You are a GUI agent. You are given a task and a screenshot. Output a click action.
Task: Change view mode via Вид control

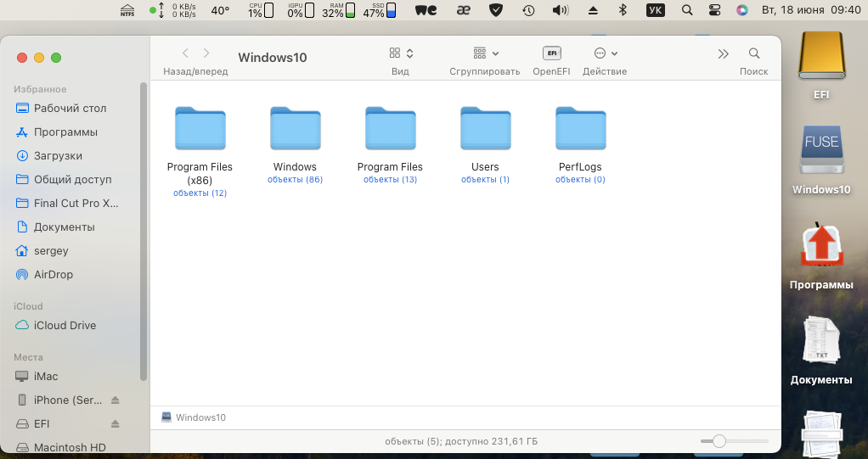click(401, 53)
